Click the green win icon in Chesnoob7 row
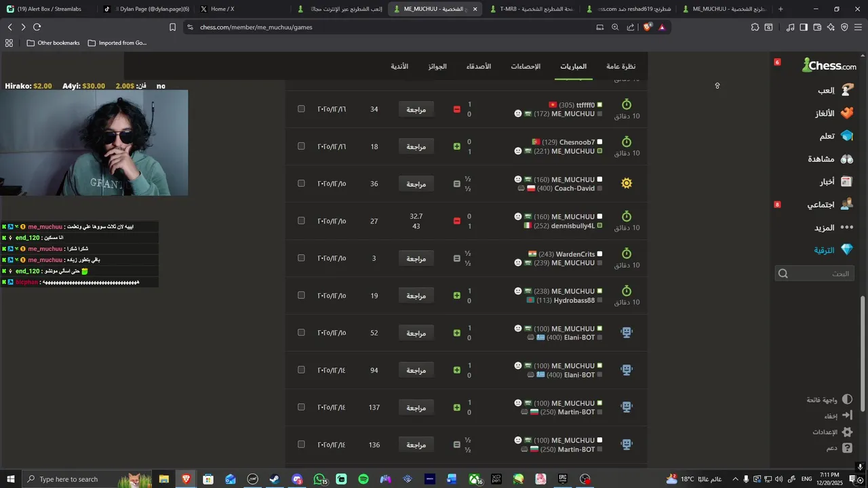Viewport: 868px width, 488px height. (x=456, y=146)
